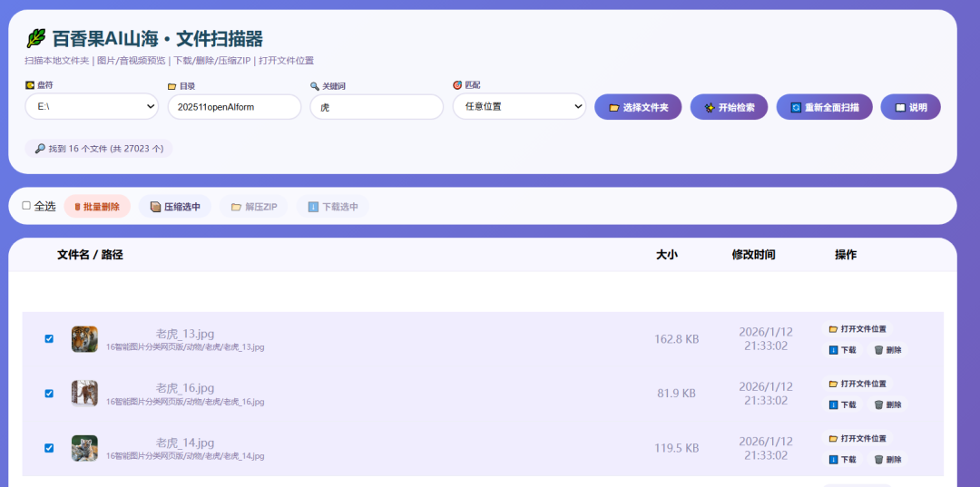The image size is (980, 487).
Task: Click the 盘符 label icon
Action: click(x=29, y=85)
